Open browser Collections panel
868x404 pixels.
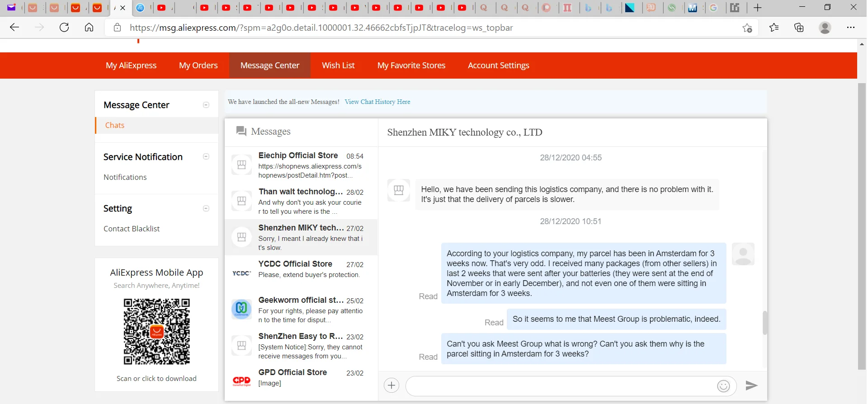pyautogui.click(x=799, y=28)
